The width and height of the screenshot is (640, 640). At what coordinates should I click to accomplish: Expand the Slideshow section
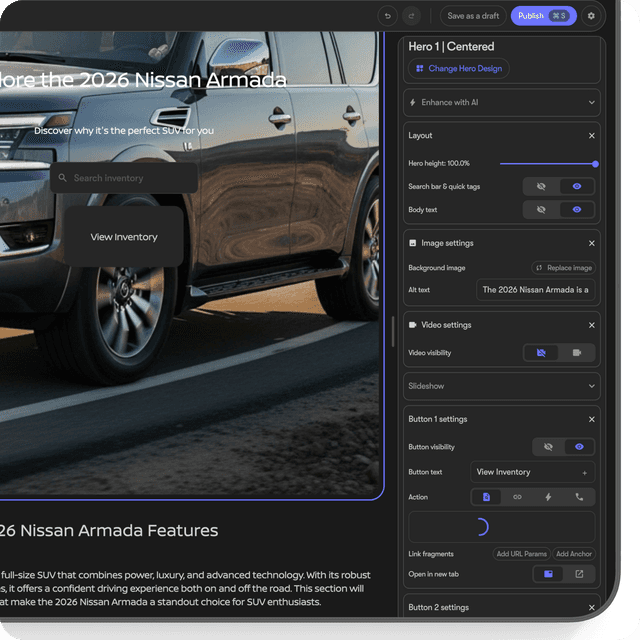pos(502,386)
